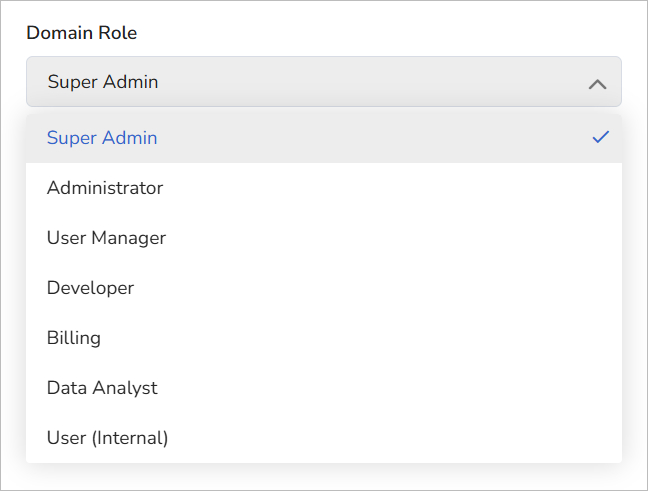Choose Administrator from the role list
648x491 pixels.
105,188
